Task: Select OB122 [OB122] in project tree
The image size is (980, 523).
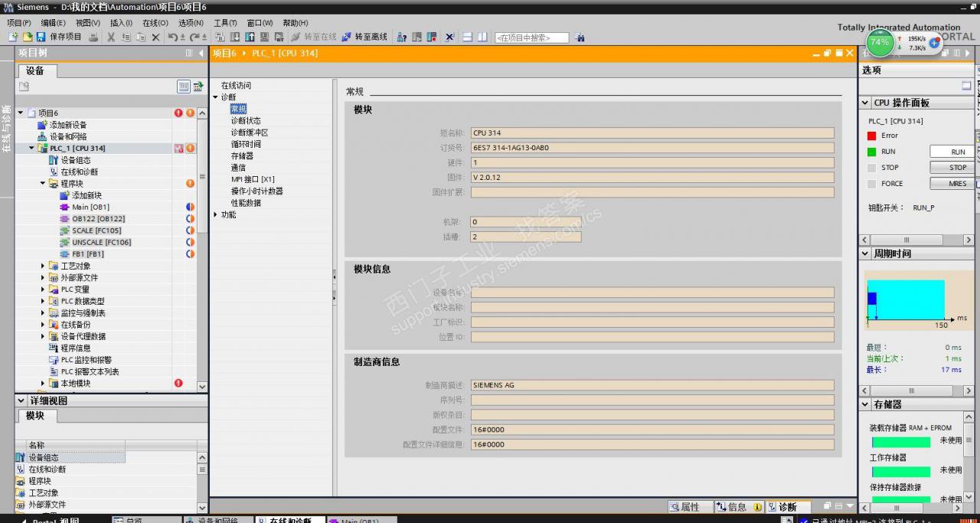Action: tap(98, 219)
